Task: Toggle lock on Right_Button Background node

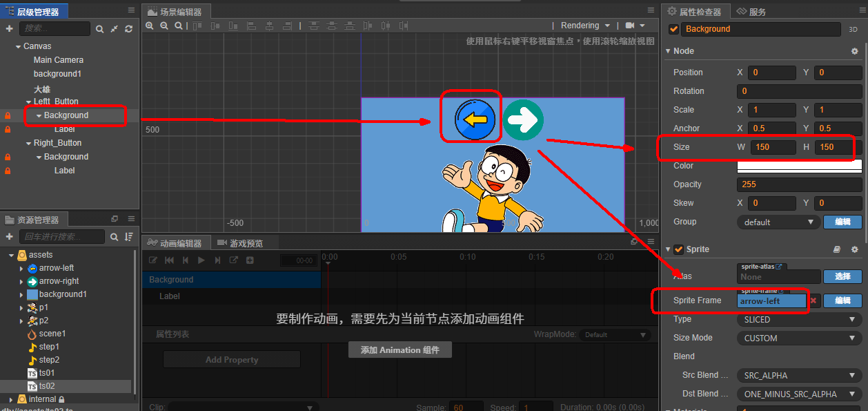Action: point(8,157)
